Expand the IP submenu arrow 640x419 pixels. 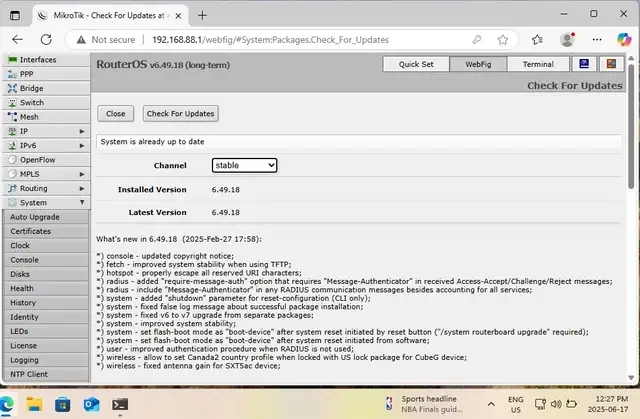pyautogui.click(x=82, y=131)
